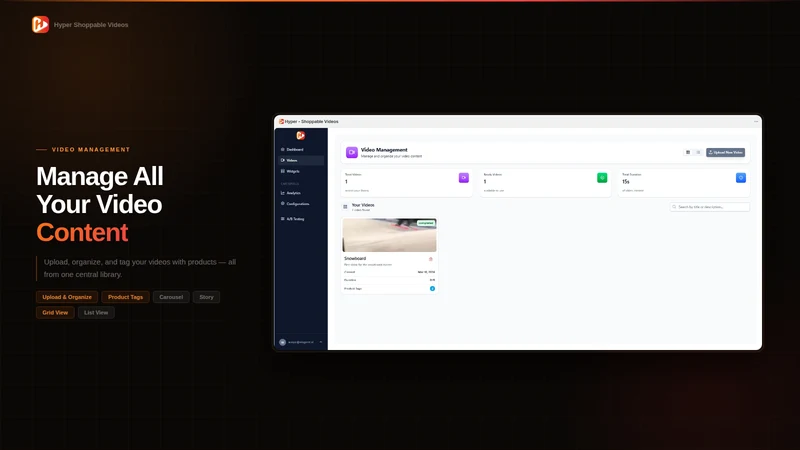The height and width of the screenshot is (450, 800).
Task: Click the green Ready Videos card icon
Action: click(602, 178)
